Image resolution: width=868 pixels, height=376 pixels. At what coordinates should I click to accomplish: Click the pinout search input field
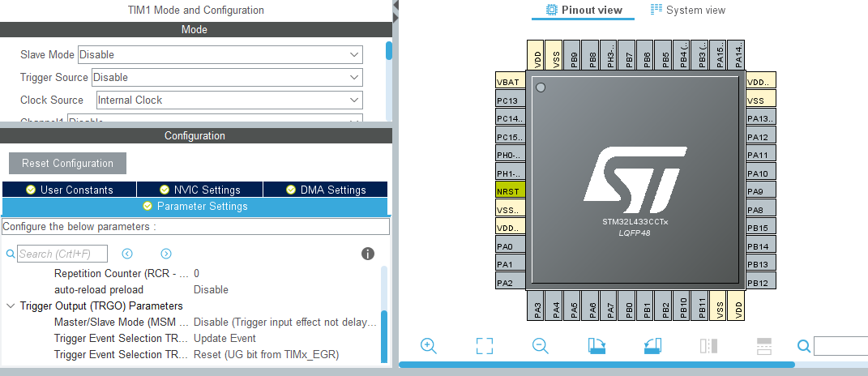841,346
